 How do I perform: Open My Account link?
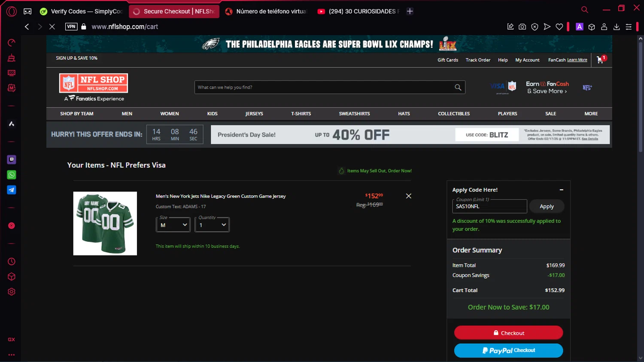[527, 60]
